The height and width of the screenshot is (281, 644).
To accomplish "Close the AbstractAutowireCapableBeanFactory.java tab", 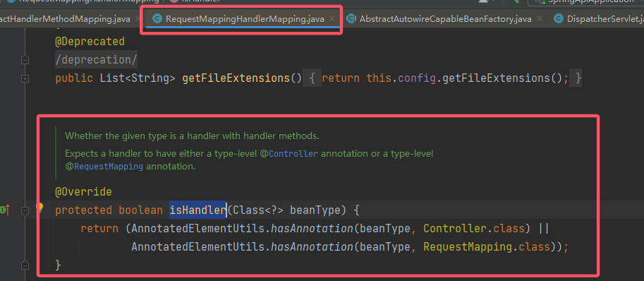I will (x=540, y=18).
